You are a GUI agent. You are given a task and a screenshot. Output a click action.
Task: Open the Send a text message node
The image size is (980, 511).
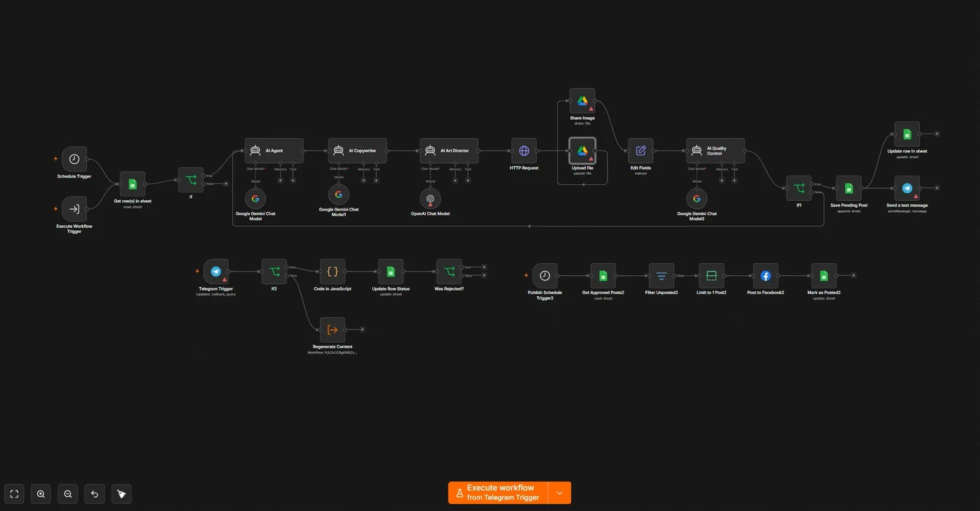coord(907,188)
